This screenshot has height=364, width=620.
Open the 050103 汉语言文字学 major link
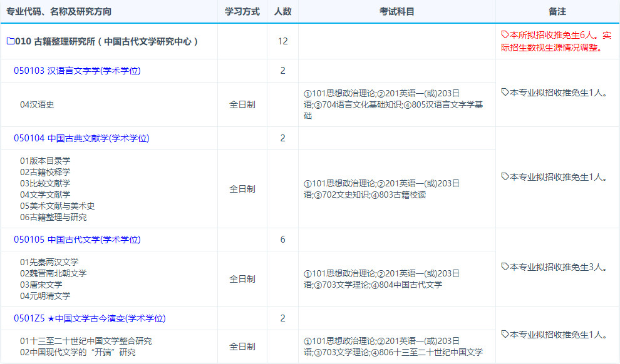point(77,71)
